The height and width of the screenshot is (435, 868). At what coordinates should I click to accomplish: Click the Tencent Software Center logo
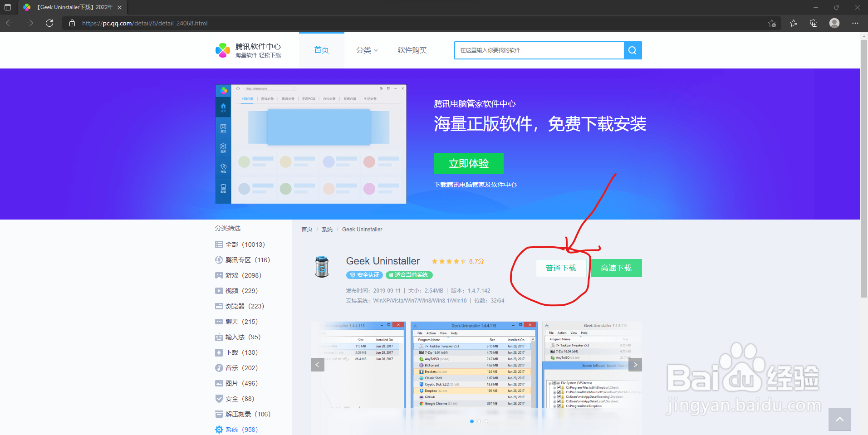pos(248,50)
